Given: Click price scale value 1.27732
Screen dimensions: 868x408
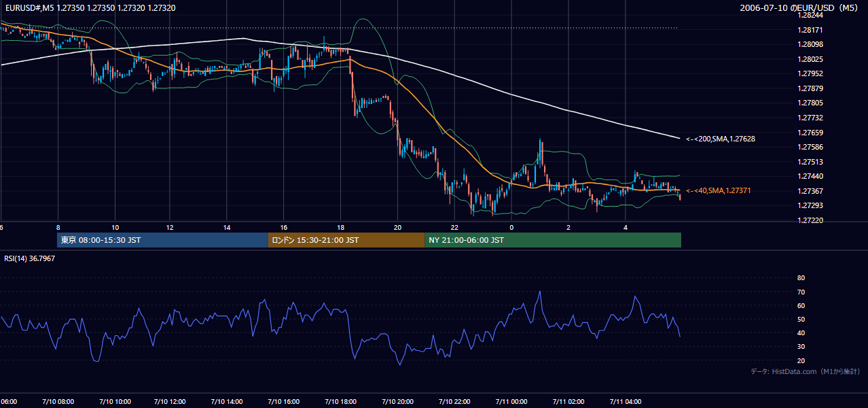Looking at the screenshot, I should pyautogui.click(x=810, y=118).
